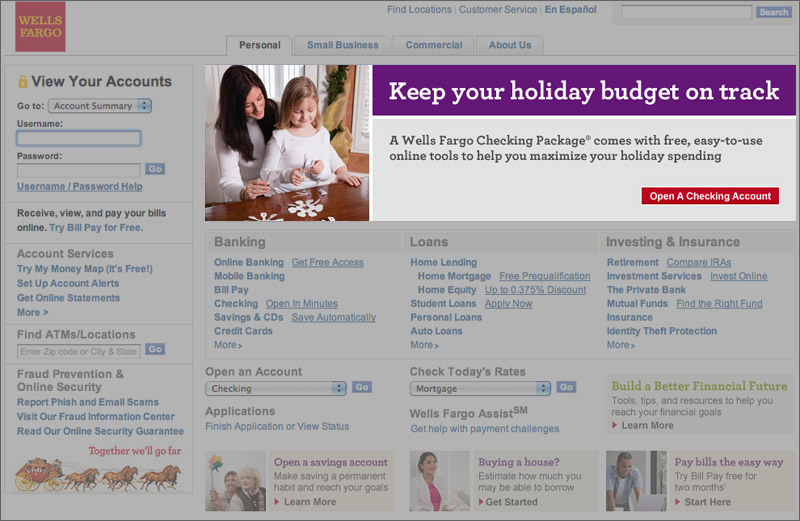This screenshot has height=521, width=800.
Task: Open Set Up Account Alerts
Action: [x=68, y=283]
